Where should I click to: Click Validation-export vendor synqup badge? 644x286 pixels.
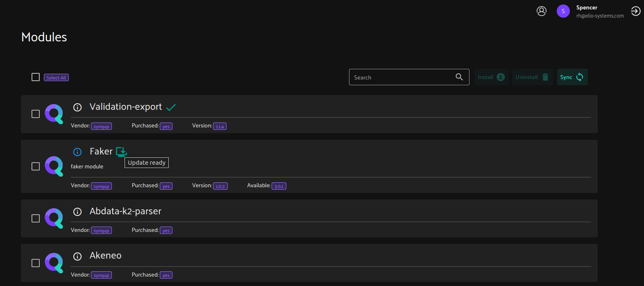click(101, 126)
